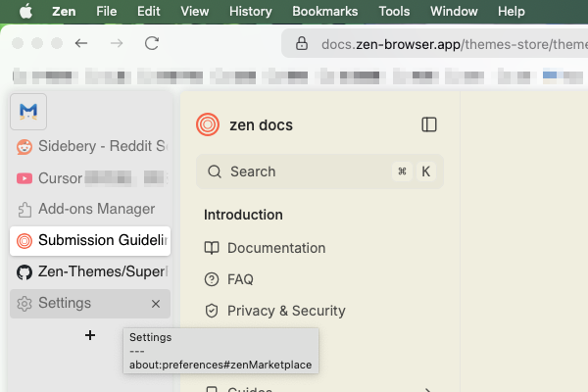The width and height of the screenshot is (588, 392).
Task: Open the FAQ page link
Action: pyautogui.click(x=228, y=279)
